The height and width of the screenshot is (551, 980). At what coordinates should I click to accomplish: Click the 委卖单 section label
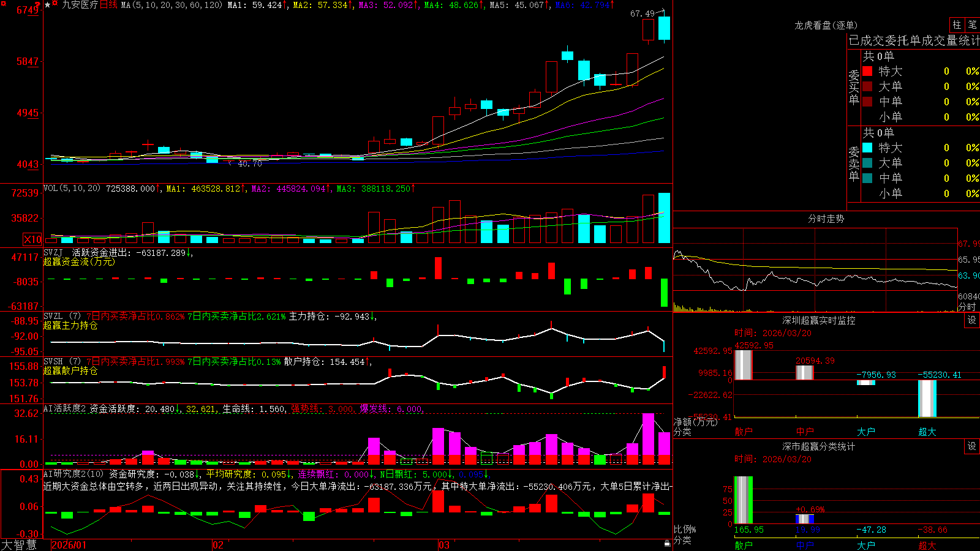coord(854,163)
